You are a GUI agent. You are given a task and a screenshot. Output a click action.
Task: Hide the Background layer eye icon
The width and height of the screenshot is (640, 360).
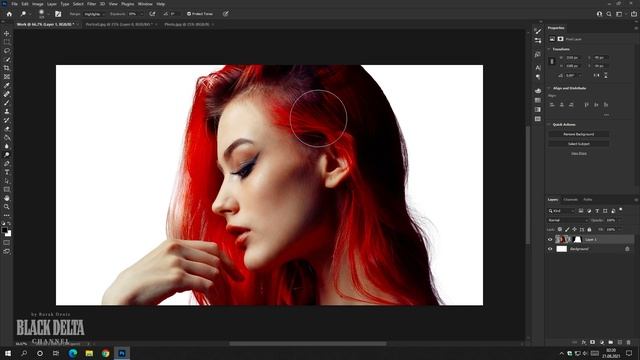[550, 249]
